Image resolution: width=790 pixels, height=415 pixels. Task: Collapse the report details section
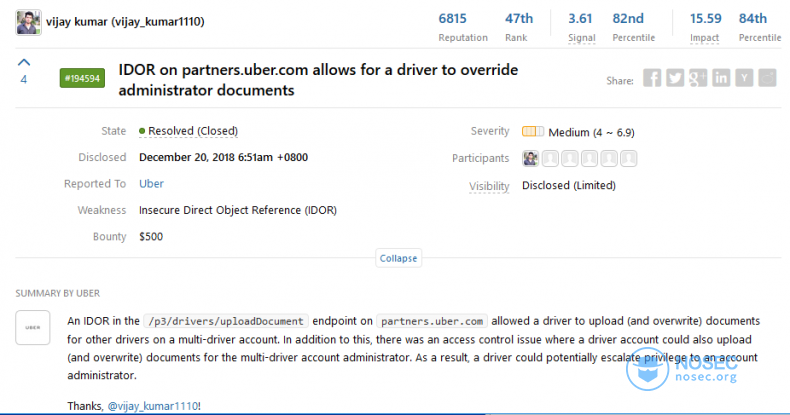click(399, 258)
